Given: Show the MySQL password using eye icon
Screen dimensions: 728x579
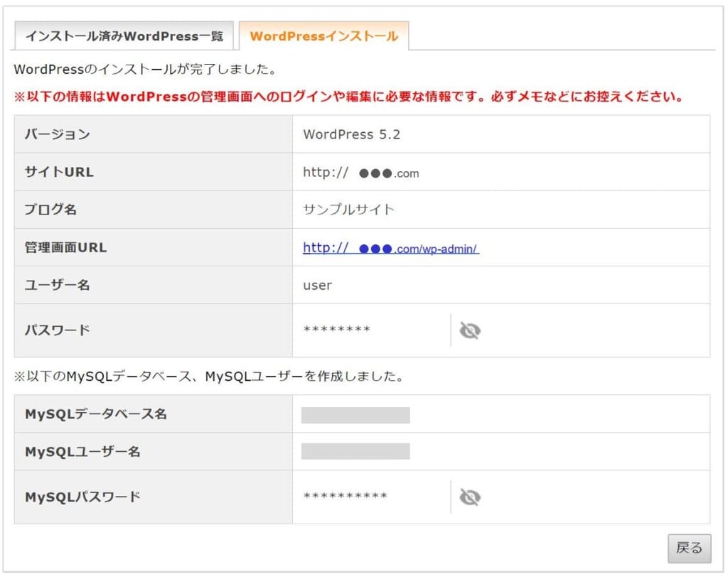Looking at the screenshot, I should 469,497.
